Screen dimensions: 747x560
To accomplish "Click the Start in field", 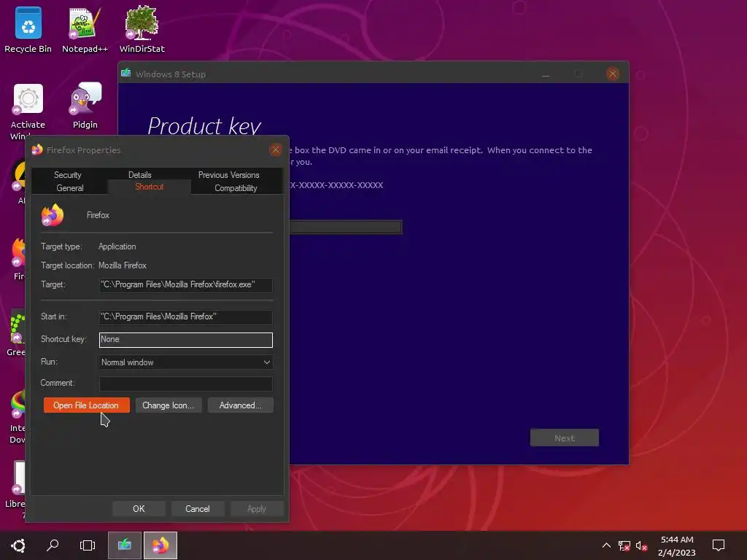I will 186,316.
